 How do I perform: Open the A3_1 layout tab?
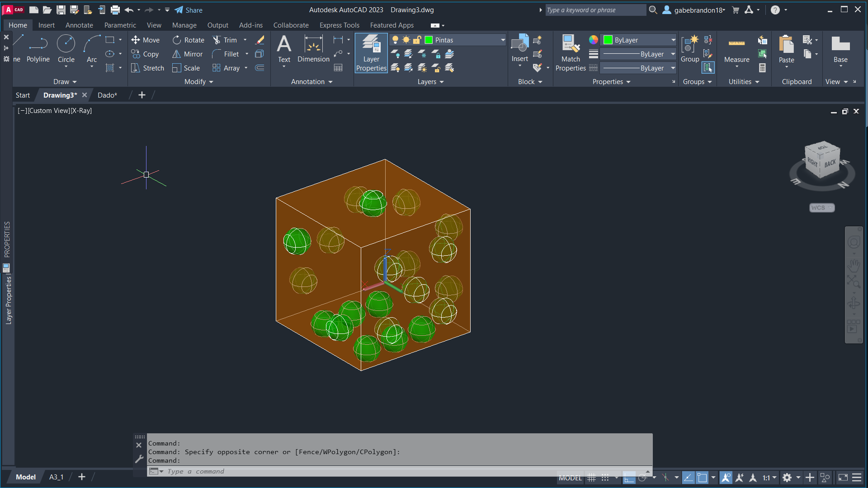(x=56, y=477)
